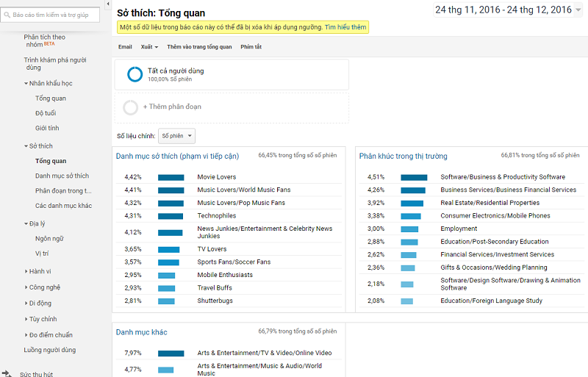Click the Sức thu hút arrows icon
The width and height of the screenshot is (588, 377).
[7, 373]
